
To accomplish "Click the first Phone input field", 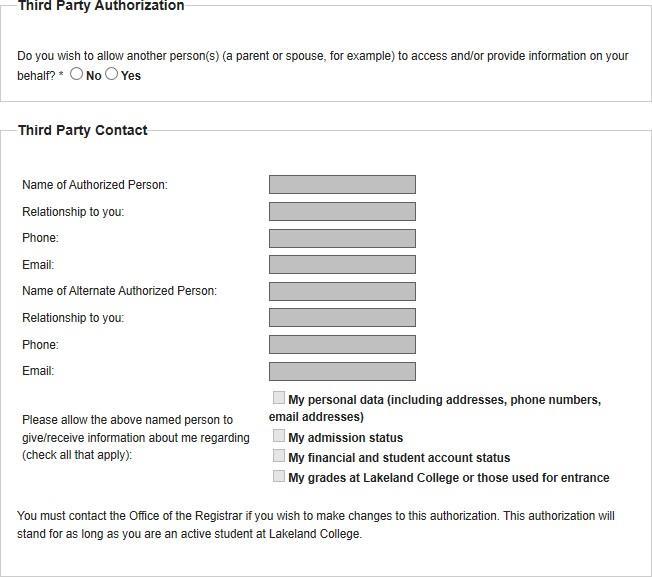I will [x=342, y=238].
